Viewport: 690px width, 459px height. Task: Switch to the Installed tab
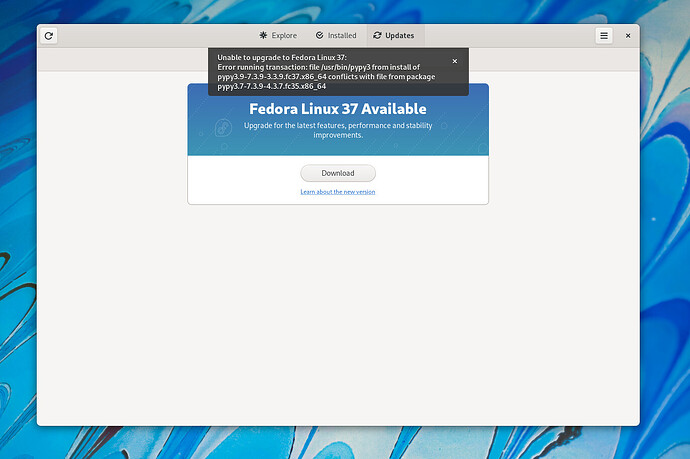pyautogui.click(x=336, y=36)
